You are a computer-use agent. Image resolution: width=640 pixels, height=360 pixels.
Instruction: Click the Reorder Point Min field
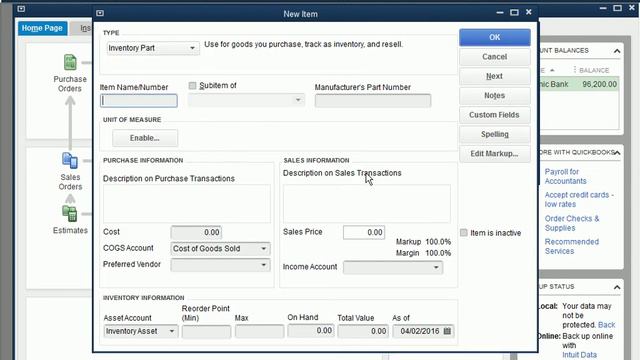206,331
